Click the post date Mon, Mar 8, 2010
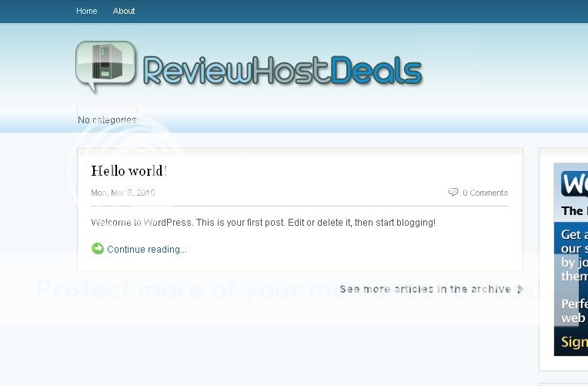Image resolution: width=588 pixels, height=386 pixels. (x=123, y=193)
